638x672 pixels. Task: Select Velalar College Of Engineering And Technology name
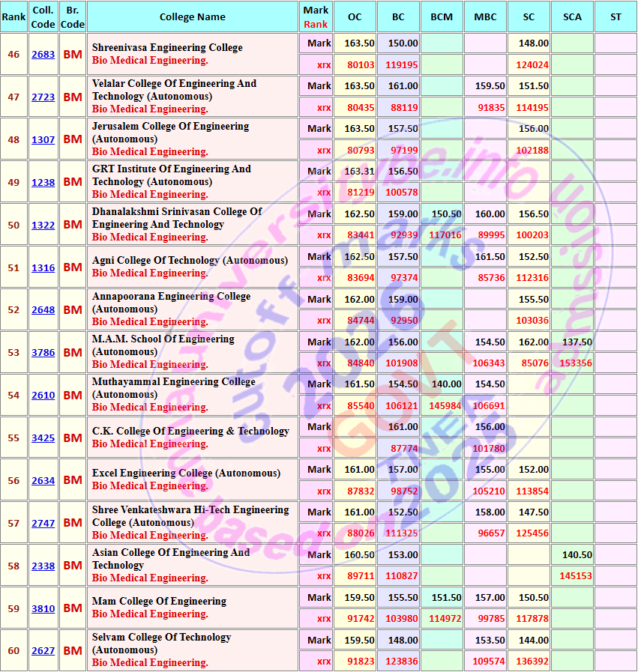coord(174,90)
